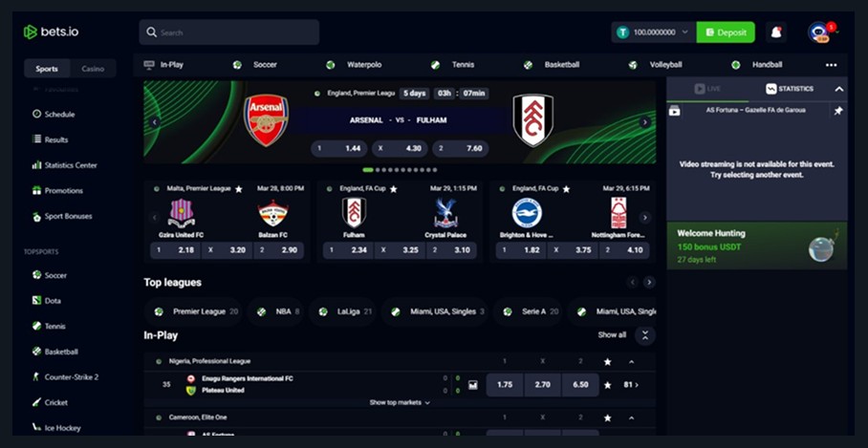Expand Show top markets
868x448 pixels.
coord(400,403)
